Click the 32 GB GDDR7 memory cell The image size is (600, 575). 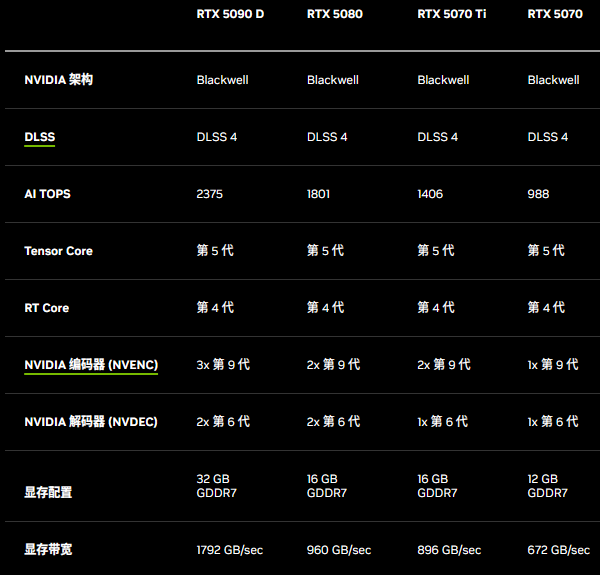[x=217, y=486]
